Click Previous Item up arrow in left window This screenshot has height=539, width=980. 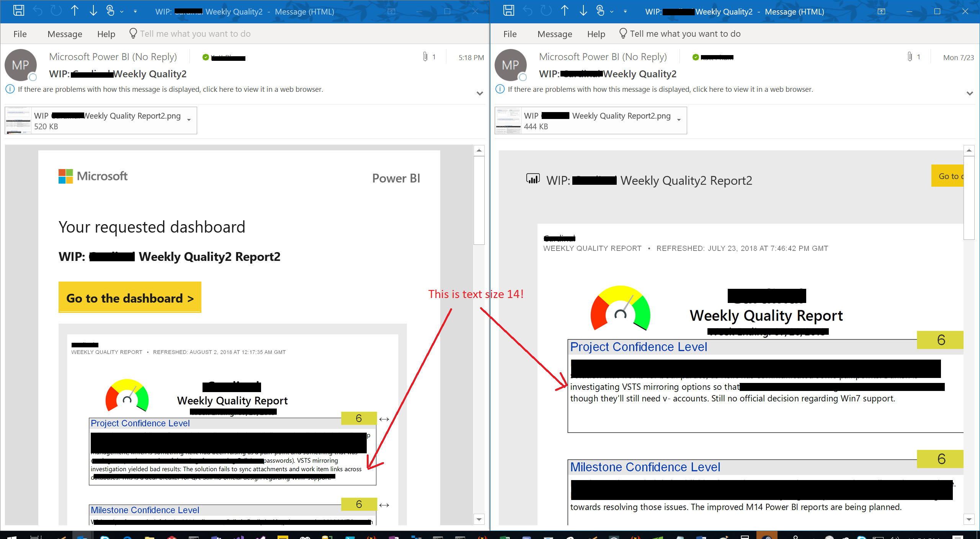75,11
